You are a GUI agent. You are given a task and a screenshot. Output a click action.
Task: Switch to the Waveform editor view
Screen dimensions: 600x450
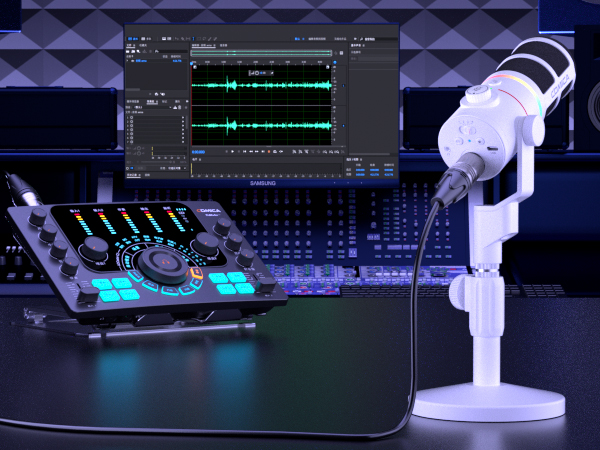[x=133, y=39]
